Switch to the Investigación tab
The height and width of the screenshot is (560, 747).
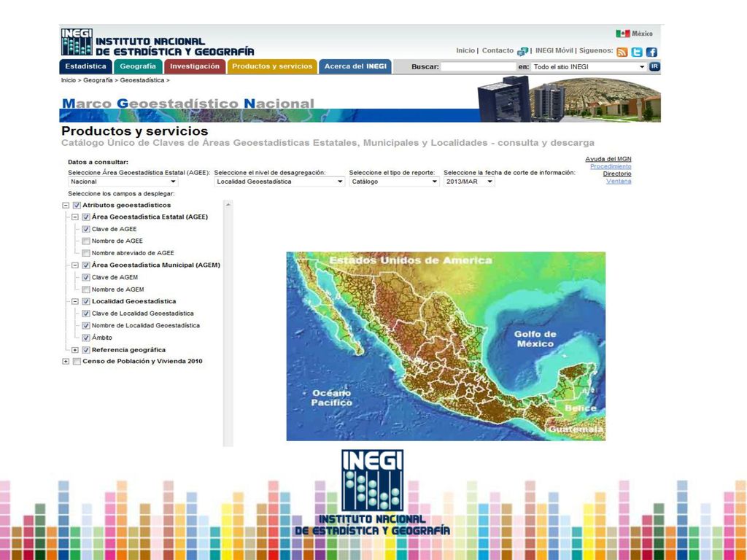(x=195, y=66)
